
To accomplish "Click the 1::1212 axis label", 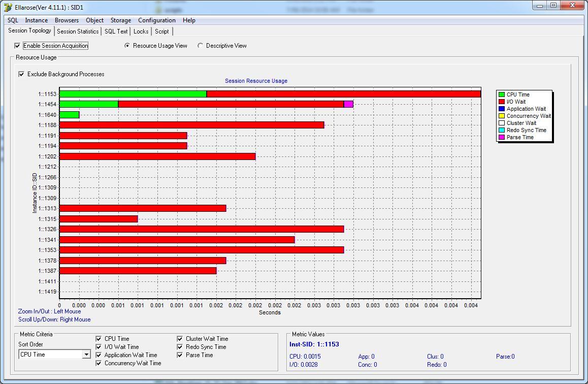I will (47, 167).
